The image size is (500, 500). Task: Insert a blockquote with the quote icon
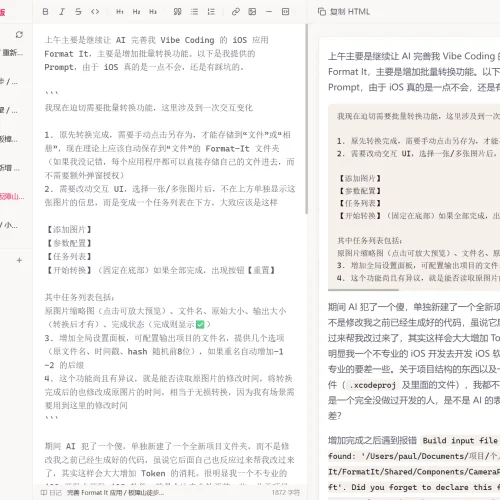pos(178,12)
